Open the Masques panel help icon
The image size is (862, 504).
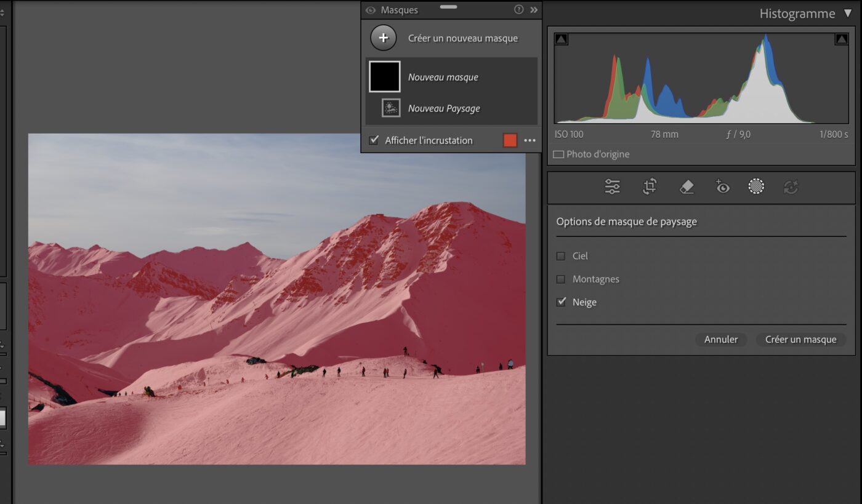click(518, 10)
